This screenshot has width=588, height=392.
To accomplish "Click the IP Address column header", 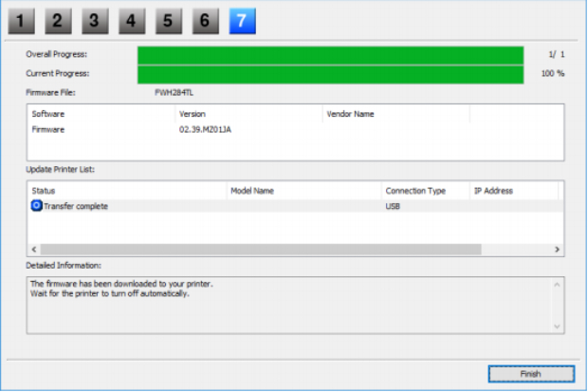I will pyautogui.click(x=514, y=191).
